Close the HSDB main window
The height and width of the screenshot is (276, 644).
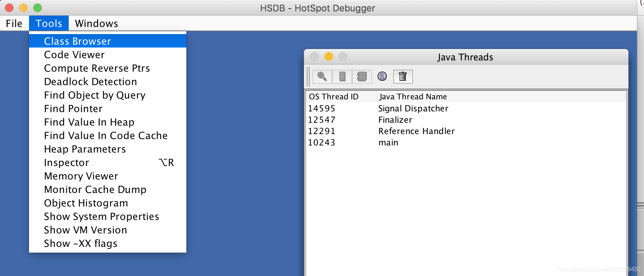9,7
